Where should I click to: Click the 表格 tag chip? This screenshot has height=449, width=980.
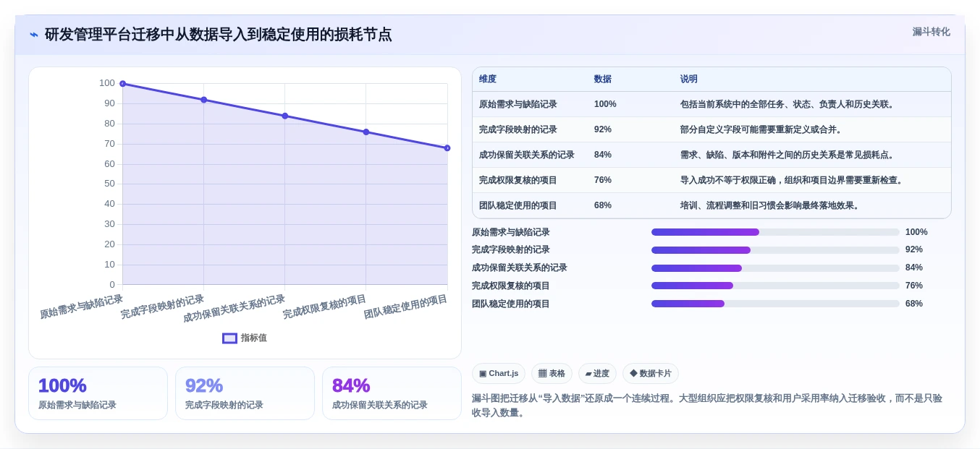click(x=552, y=374)
